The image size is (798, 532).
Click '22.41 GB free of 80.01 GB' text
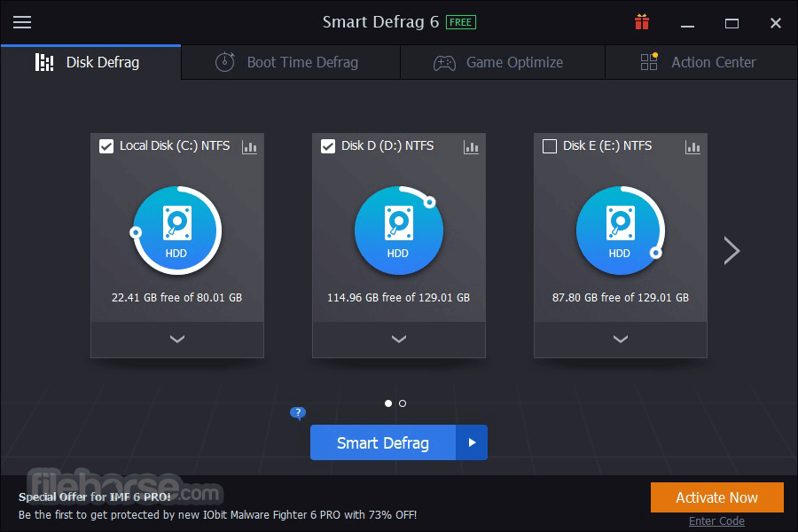pyautogui.click(x=176, y=297)
